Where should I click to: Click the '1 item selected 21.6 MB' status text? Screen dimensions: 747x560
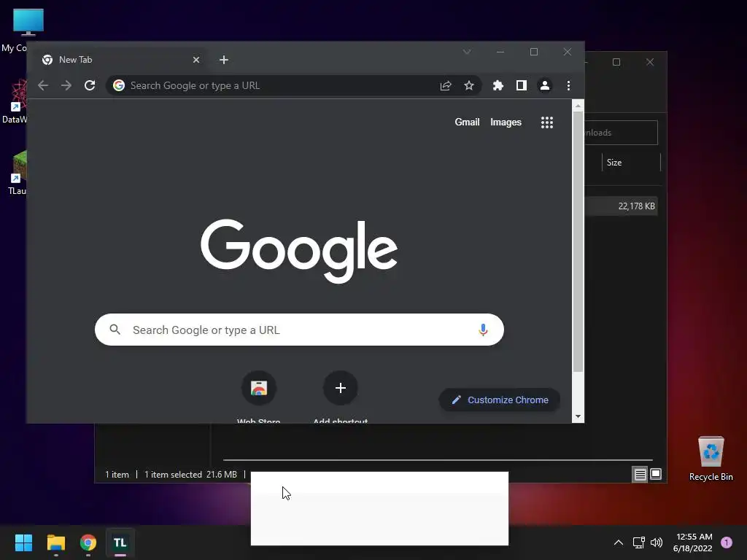[190, 474]
